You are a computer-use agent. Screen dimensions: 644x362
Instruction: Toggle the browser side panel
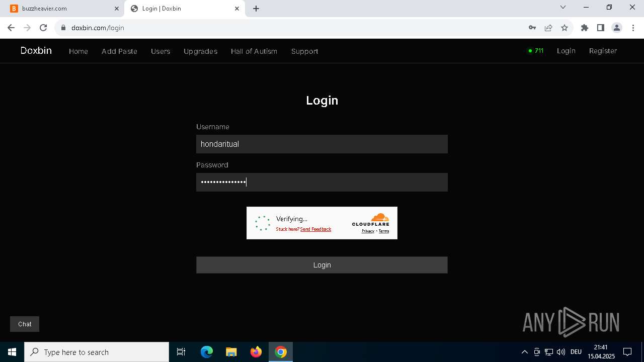(601, 28)
